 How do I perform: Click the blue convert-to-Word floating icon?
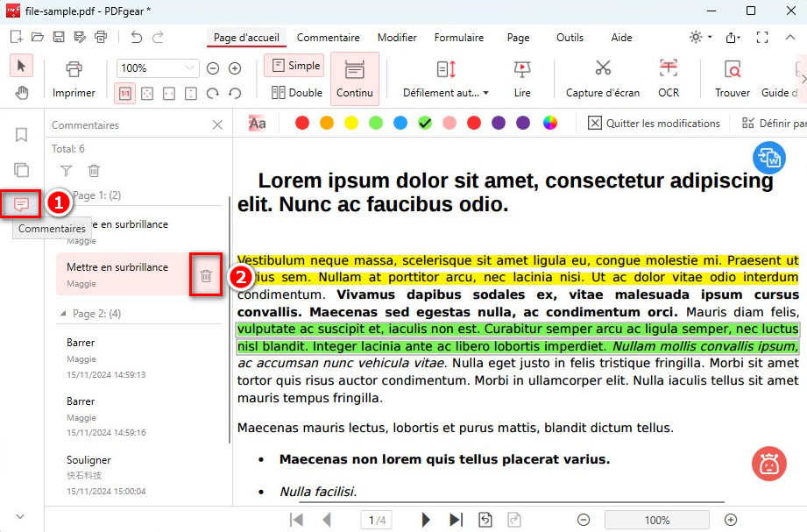(770, 157)
